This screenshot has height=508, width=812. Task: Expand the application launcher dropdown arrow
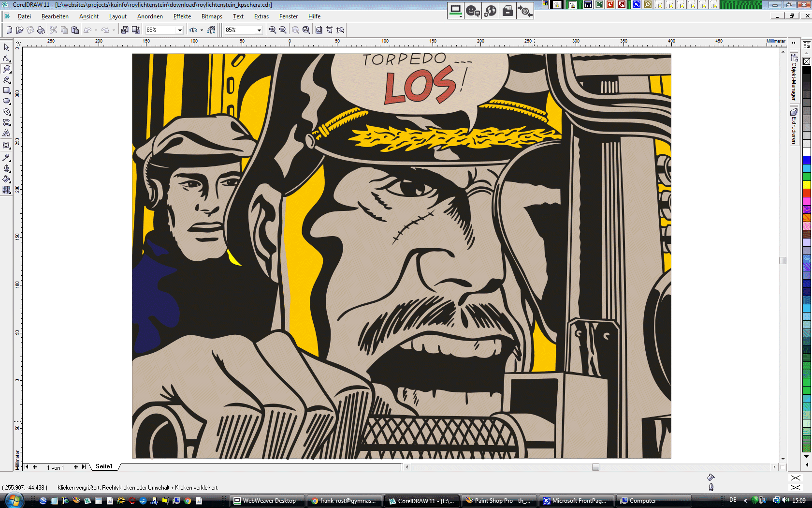pos(202,30)
